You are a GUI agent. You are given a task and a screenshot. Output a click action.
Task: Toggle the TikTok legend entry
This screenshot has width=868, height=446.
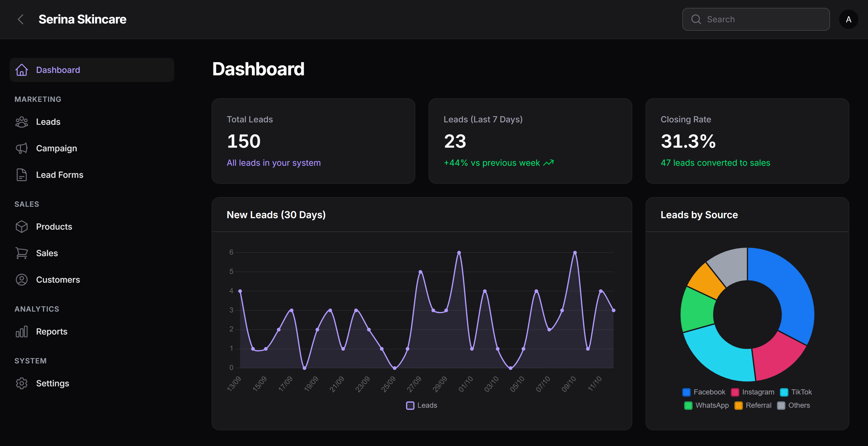[796, 392]
